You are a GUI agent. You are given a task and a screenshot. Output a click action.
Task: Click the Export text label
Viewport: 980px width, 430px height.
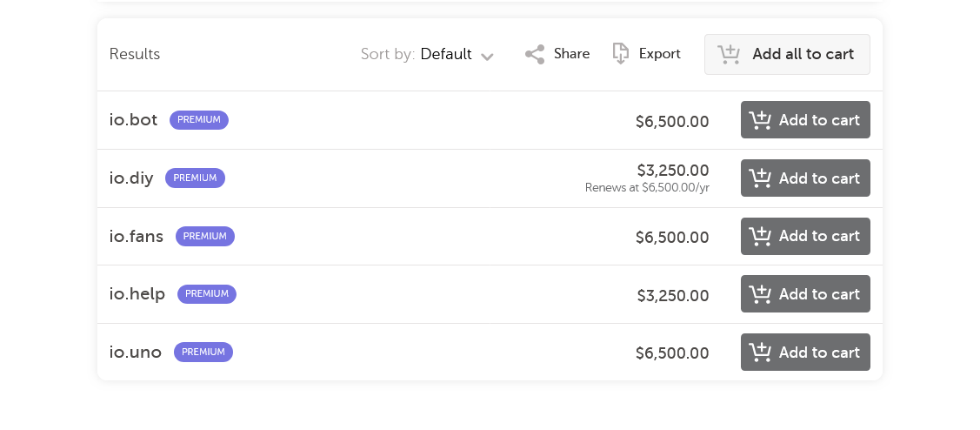pos(660,54)
